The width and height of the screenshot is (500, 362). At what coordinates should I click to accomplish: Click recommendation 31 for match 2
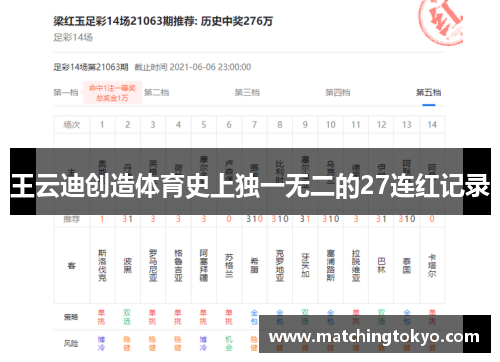click(x=127, y=219)
